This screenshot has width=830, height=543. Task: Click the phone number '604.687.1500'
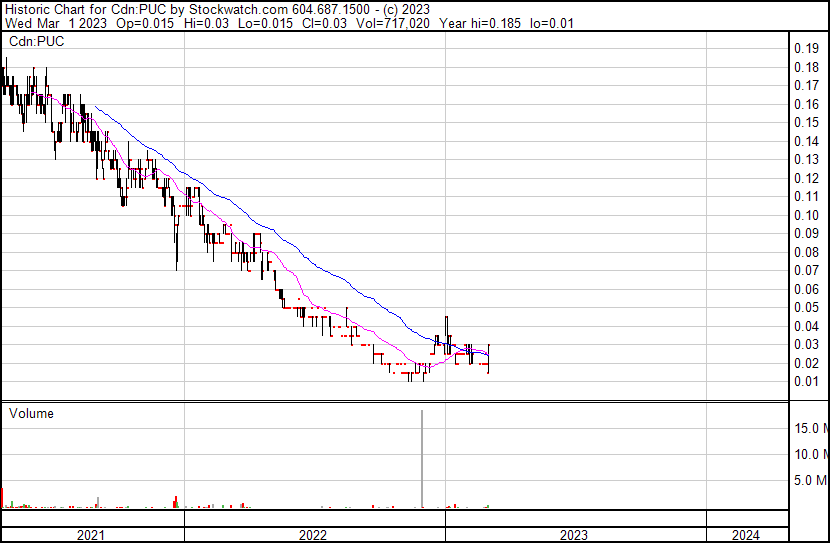click(x=331, y=9)
